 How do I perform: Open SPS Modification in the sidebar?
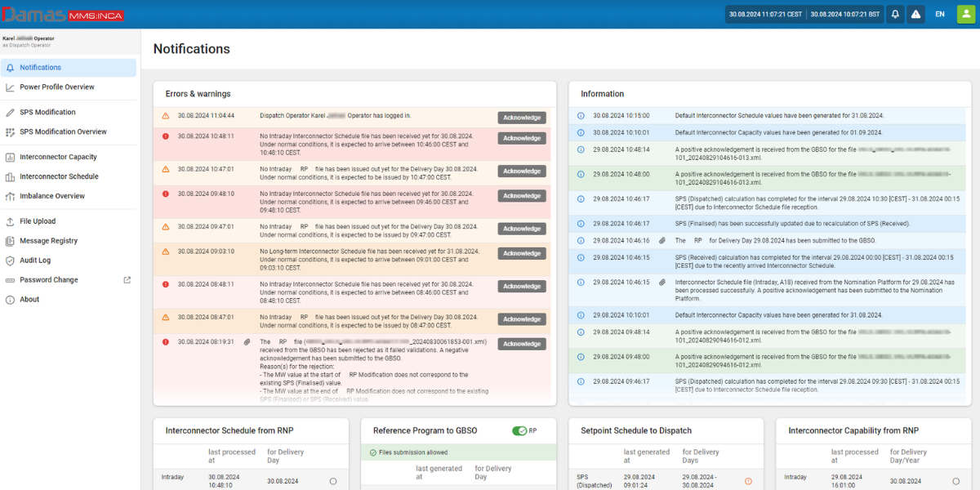[47, 113]
